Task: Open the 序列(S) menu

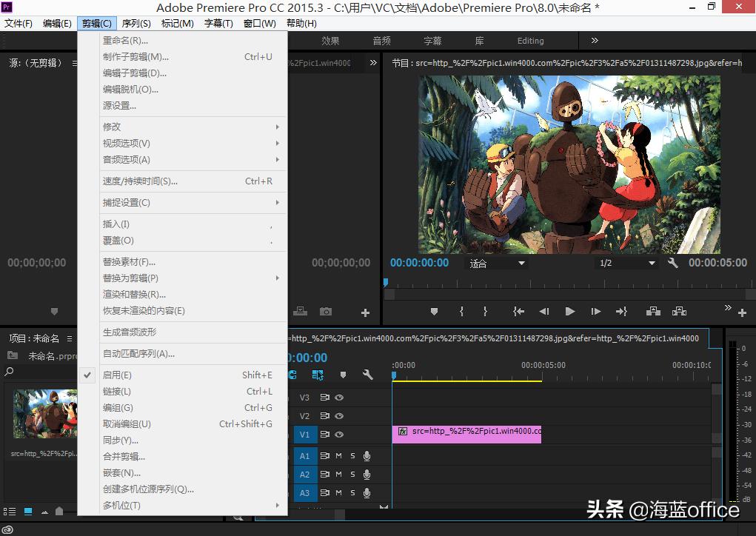Action: coord(136,23)
